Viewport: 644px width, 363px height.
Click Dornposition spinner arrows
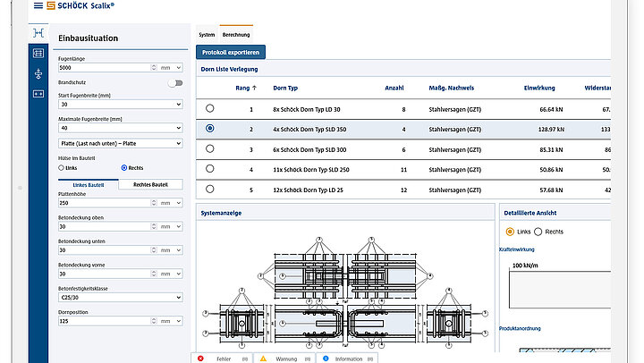[x=154, y=321]
